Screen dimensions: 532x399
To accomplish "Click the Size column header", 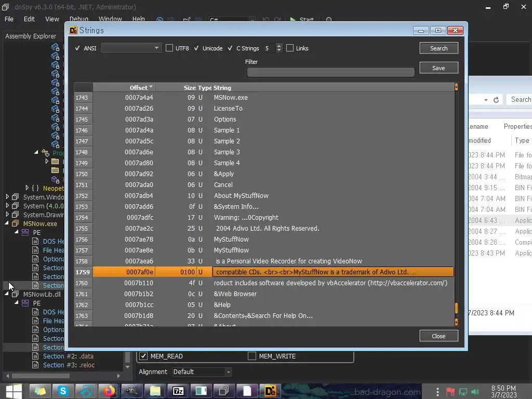I will pyautogui.click(x=176, y=87).
